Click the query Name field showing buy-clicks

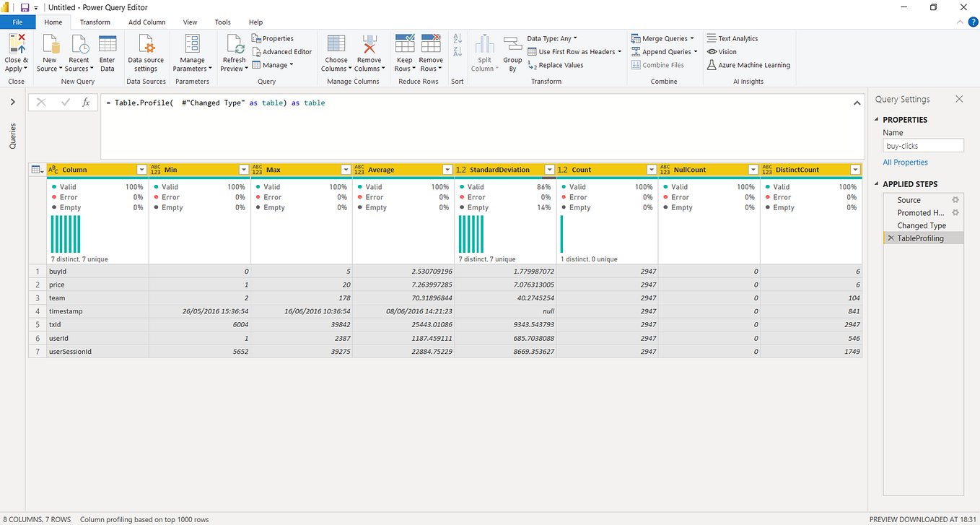(923, 145)
